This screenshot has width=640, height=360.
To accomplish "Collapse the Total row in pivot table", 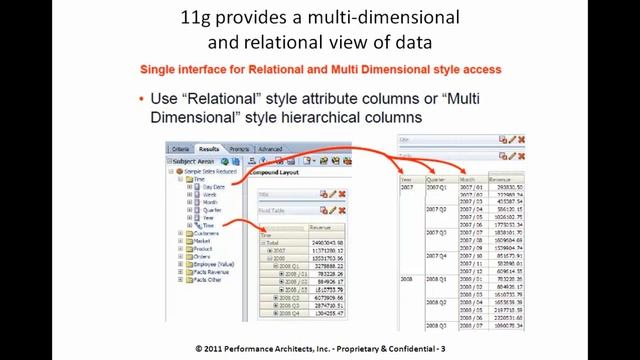I will [264, 243].
